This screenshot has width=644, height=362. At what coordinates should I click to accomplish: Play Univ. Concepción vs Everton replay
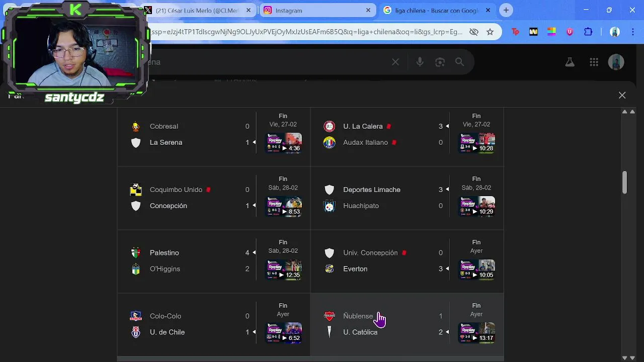tap(477, 269)
